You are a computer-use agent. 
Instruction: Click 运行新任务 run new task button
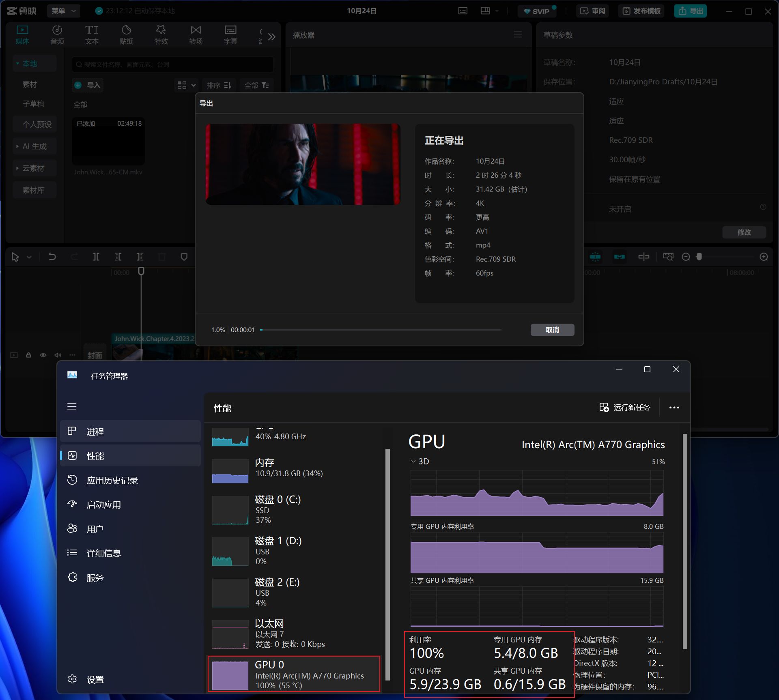[625, 407]
